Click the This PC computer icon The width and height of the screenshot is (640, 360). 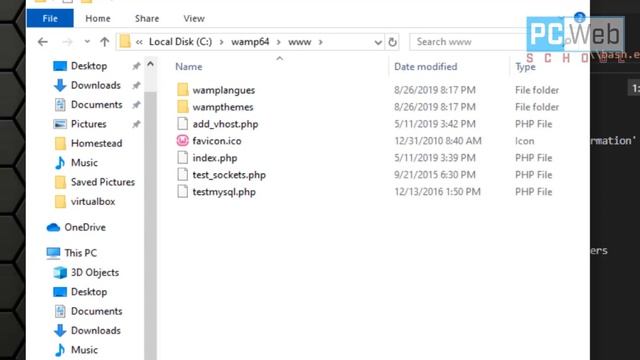(53, 253)
